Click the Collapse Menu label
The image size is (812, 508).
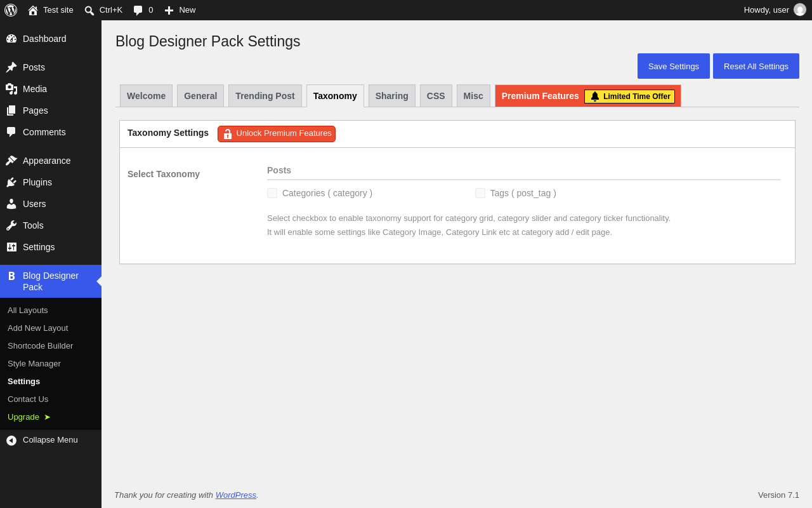[50, 440]
